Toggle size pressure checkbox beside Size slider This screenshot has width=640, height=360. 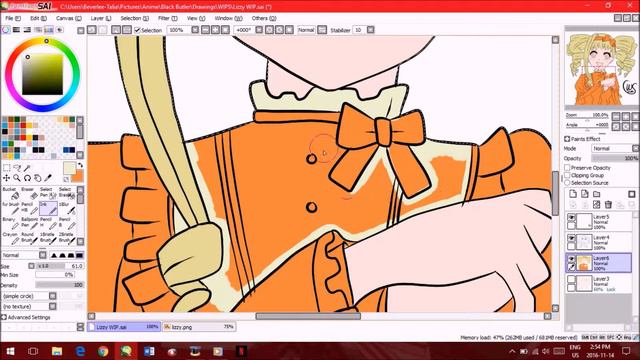pos(31,266)
